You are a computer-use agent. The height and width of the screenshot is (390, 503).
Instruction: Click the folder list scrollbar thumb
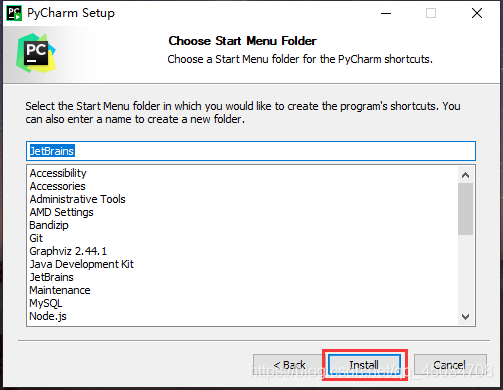point(465,209)
